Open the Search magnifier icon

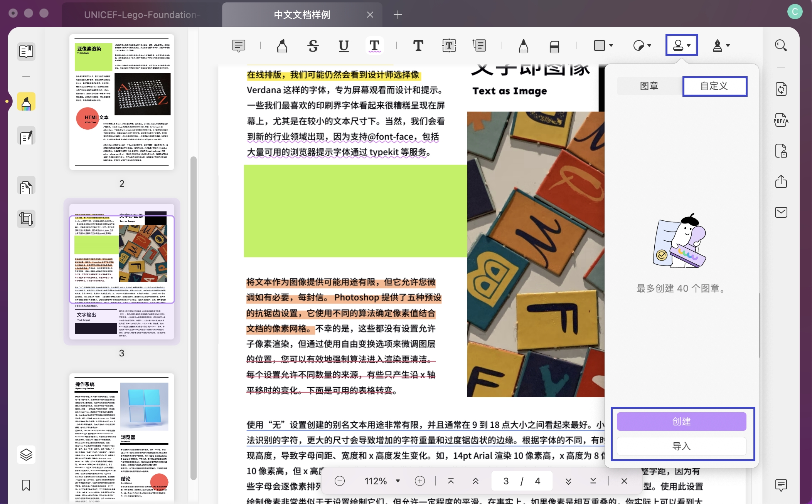click(781, 45)
